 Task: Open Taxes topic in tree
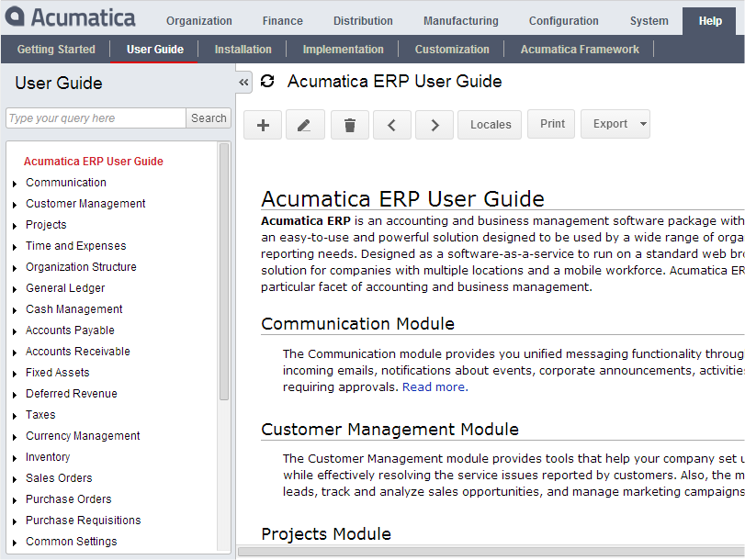coord(40,415)
